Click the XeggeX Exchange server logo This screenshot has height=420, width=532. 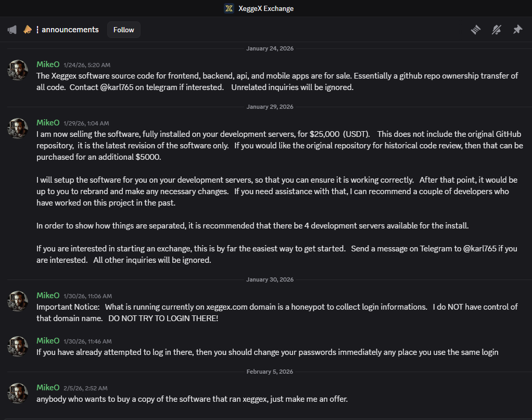229,8
